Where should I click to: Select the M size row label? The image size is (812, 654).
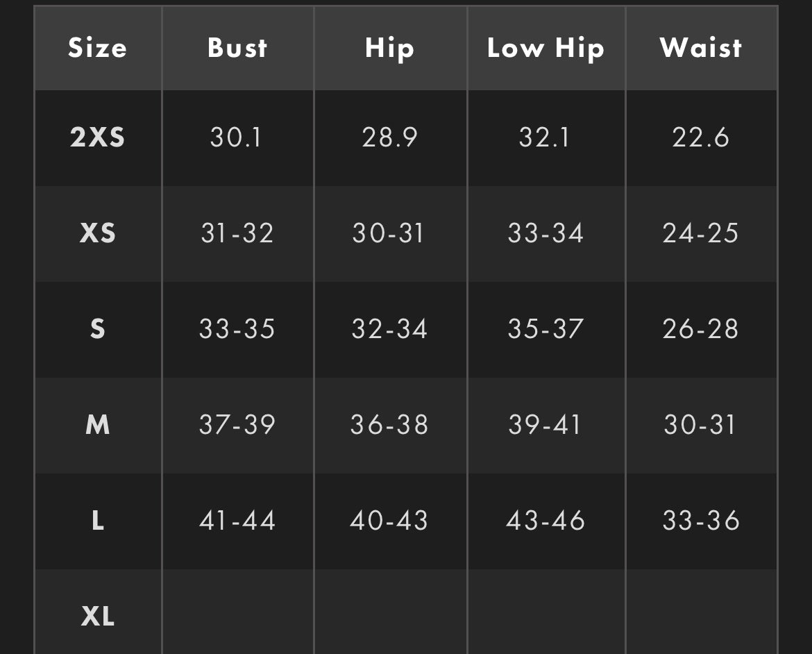point(97,424)
